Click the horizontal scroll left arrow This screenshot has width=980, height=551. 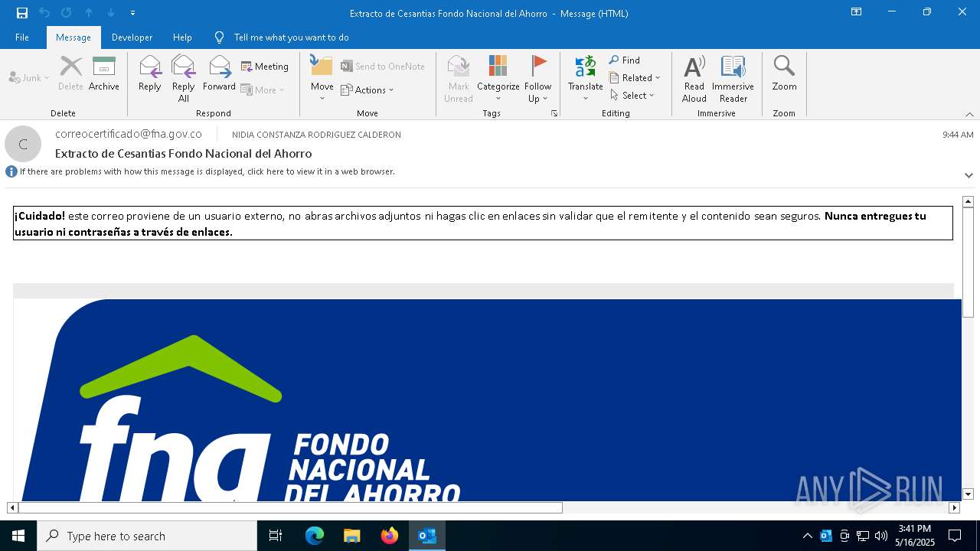12,507
